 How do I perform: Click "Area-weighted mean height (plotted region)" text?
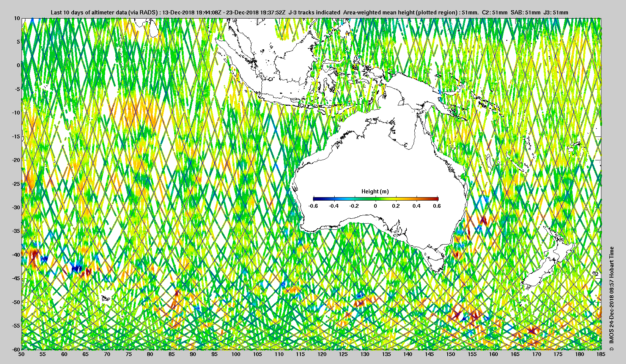tap(401, 12)
